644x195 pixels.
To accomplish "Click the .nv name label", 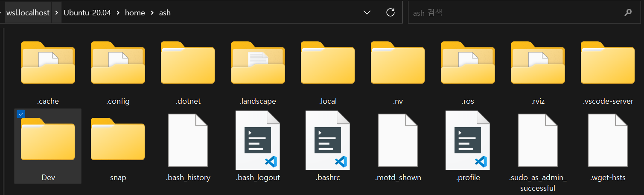I will click(398, 101).
